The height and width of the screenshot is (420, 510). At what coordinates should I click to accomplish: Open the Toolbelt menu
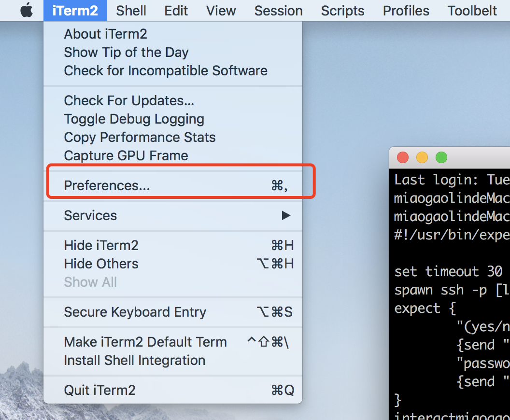(472, 11)
